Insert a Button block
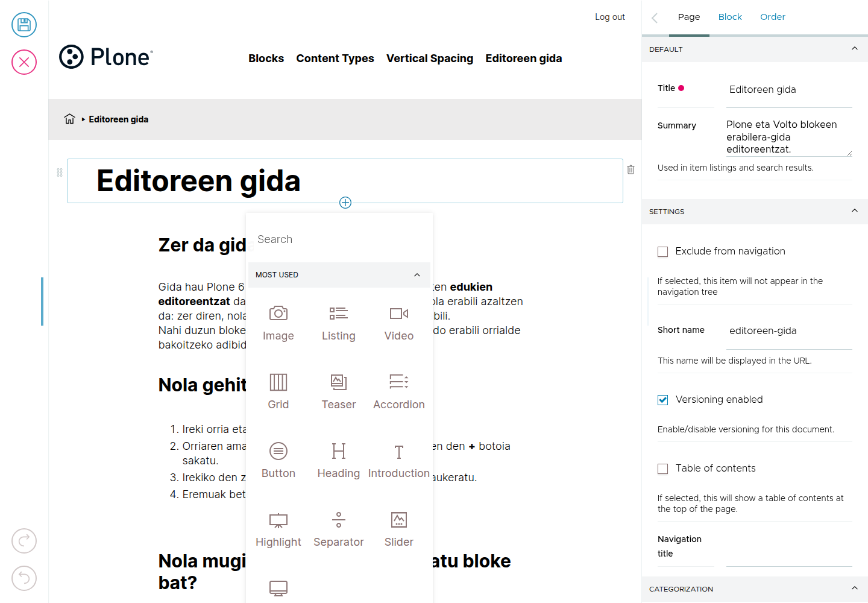 click(278, 461)
